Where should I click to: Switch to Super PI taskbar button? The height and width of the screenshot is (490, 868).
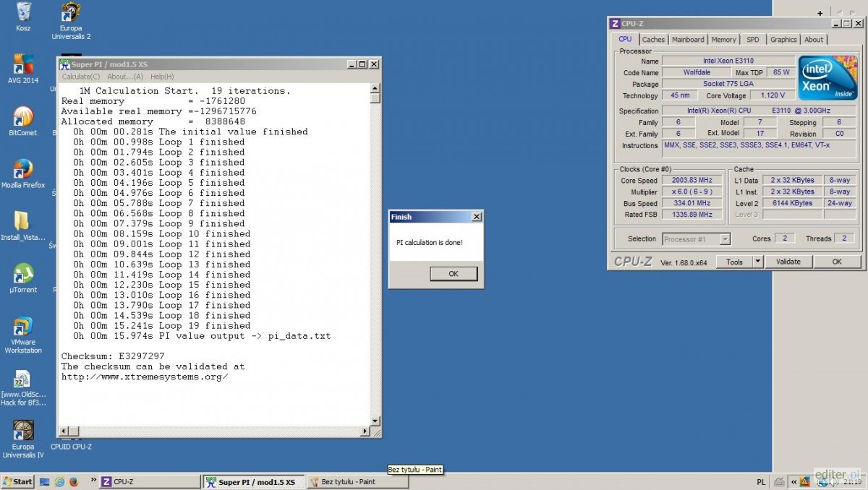pos(252,482)
